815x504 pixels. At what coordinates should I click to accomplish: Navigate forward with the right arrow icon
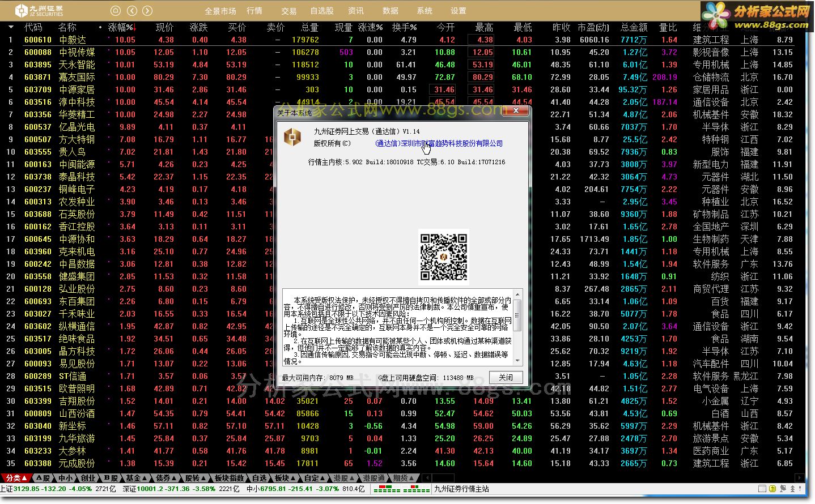(x=147, y=10)
